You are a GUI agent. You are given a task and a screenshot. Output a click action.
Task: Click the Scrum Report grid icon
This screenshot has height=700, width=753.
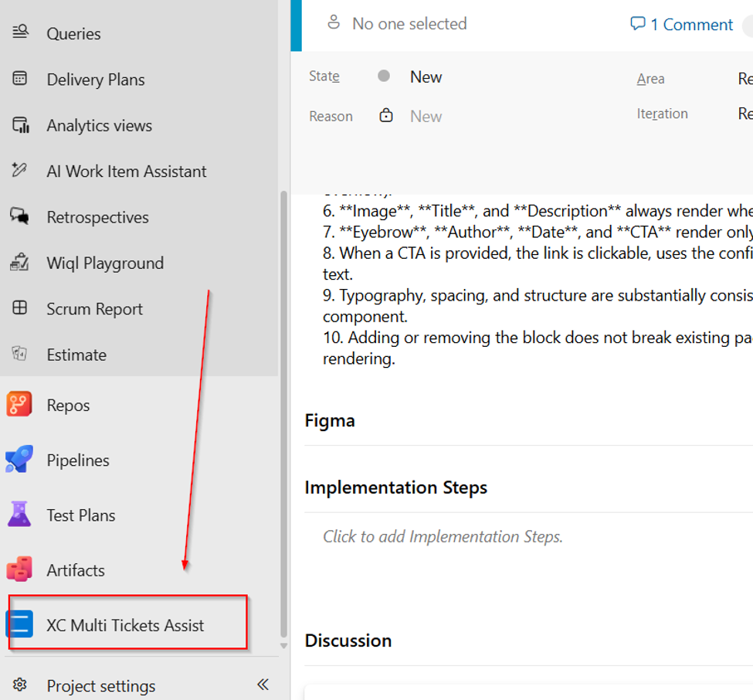(x=19, y=308)
